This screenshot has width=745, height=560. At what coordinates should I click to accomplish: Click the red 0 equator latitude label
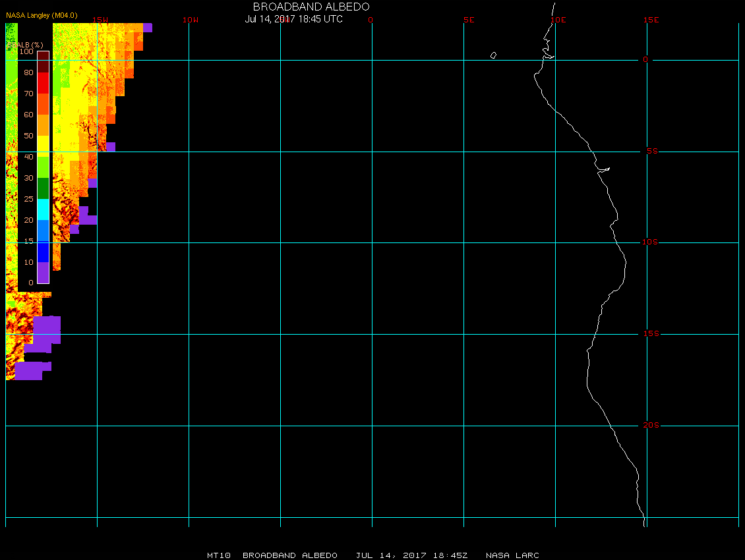645,59
